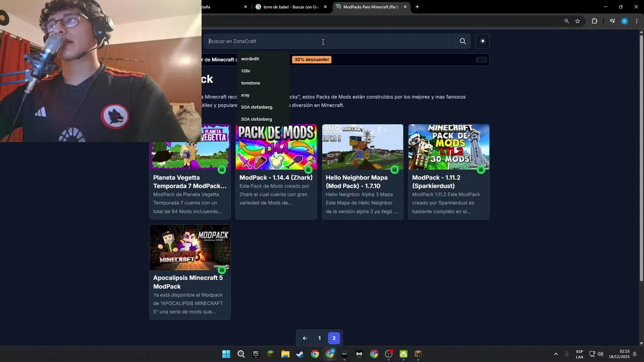
Task: Click the taskbar microphone icon
Action: point(567,354)
